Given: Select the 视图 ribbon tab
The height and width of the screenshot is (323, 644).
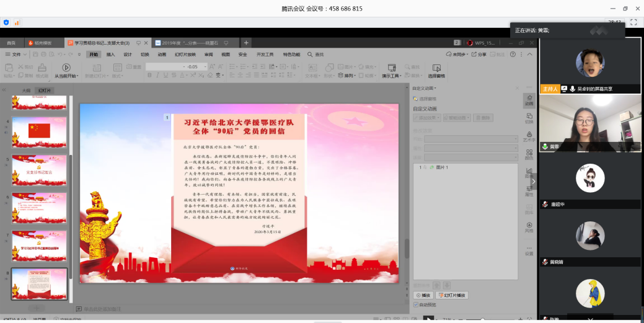Looking at the screenshot, I should (x=226, y=54).
